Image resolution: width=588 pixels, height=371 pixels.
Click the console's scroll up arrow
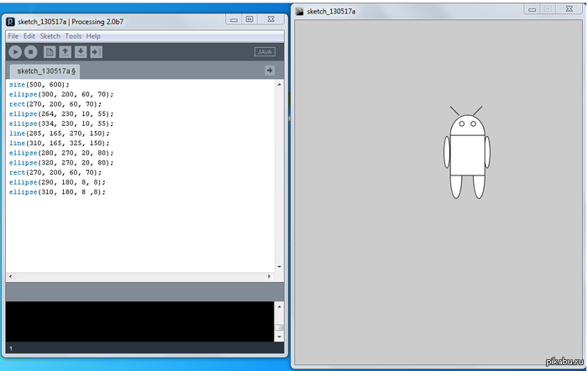279,306
